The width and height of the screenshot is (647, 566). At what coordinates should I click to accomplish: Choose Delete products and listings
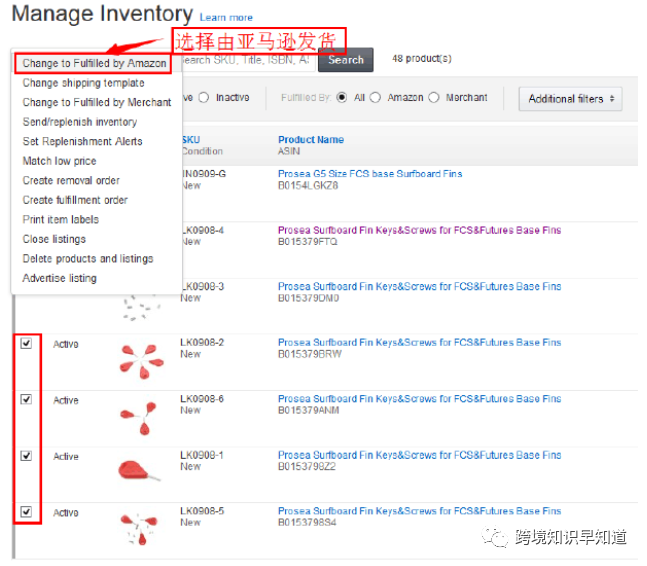[x=87, y=259]
